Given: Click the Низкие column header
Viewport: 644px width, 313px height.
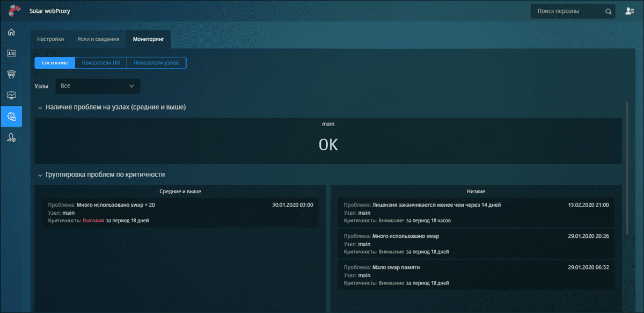Looking at the screenshot, I should pos(477,191).
